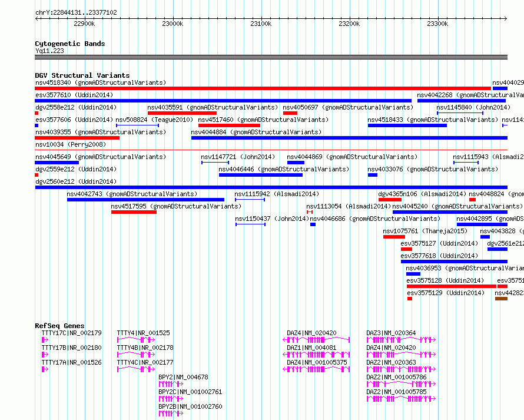Open esv3575129 (Uddin2014) label
Screen dimensions: 524x420
pyautogui.click(x=446, y=293)
